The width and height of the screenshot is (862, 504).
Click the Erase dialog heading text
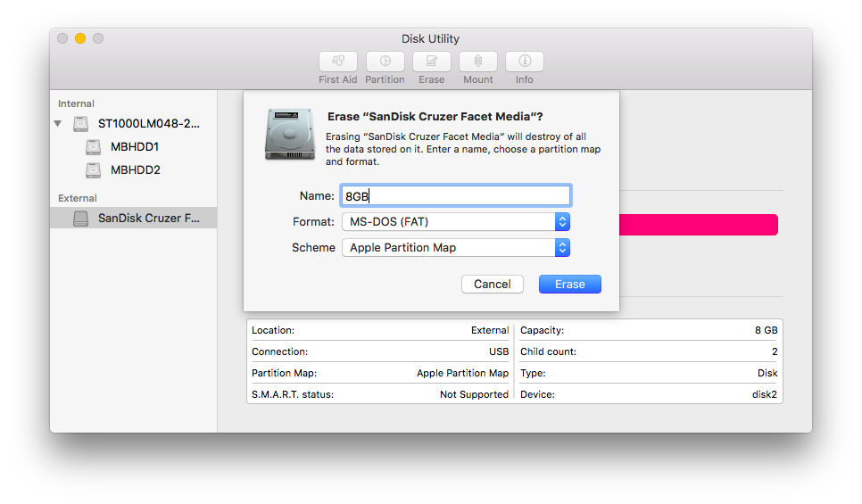click(435, 117)
